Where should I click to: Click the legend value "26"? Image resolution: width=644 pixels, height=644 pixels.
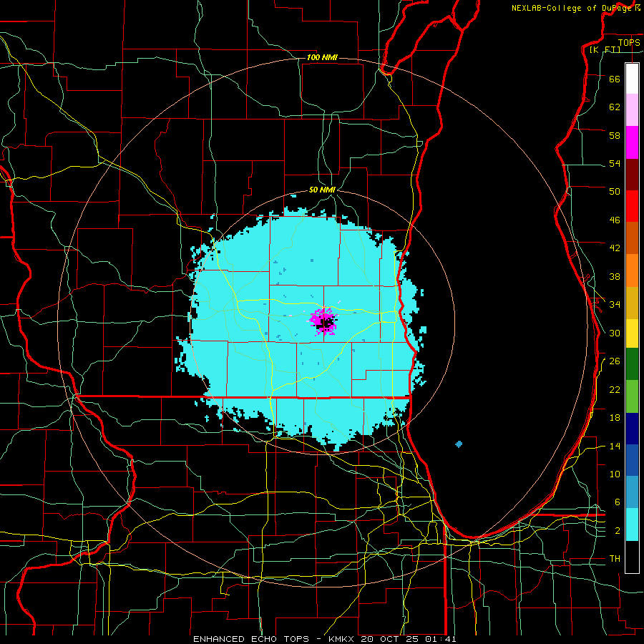point(615,361)
